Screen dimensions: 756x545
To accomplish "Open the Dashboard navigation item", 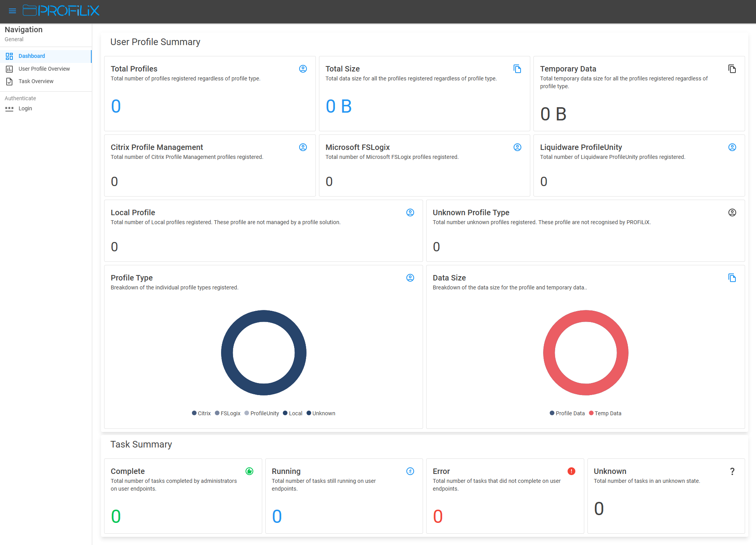I will [x=32, y=56].
